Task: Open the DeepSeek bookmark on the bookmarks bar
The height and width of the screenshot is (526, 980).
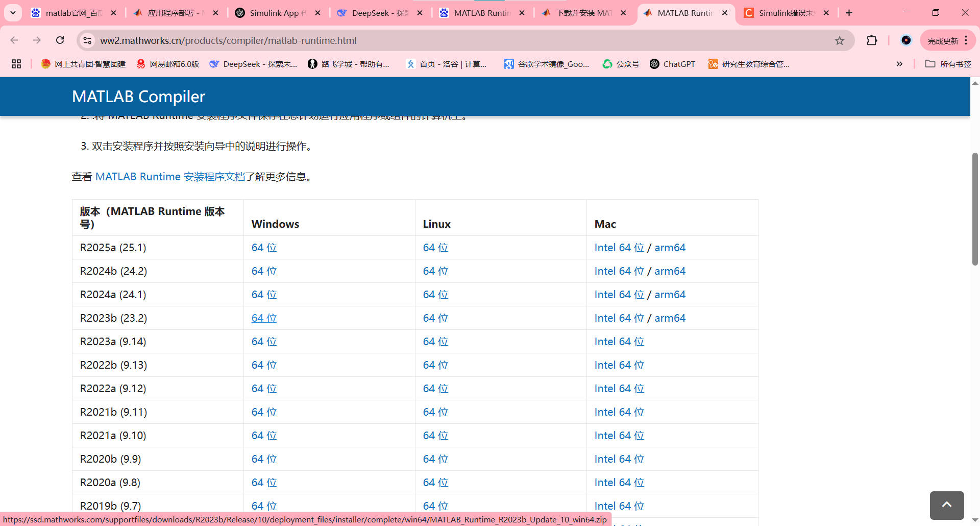Action: click(253, 64)
